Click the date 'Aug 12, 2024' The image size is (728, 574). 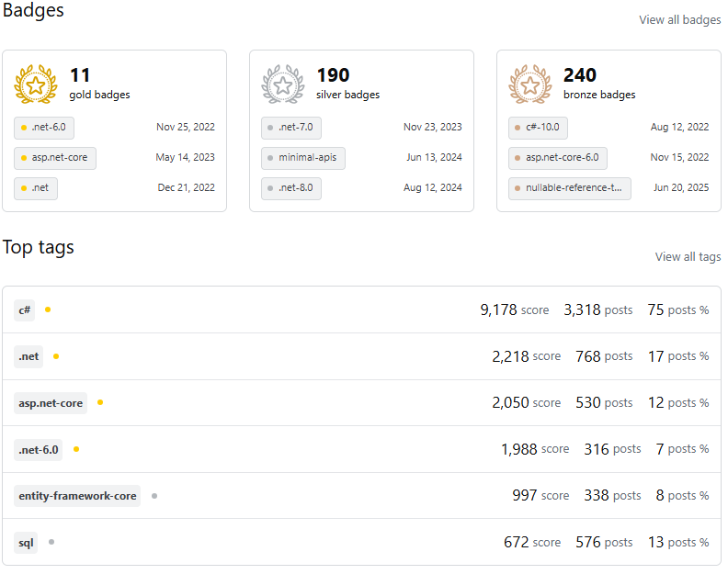(x=433, y=188)
